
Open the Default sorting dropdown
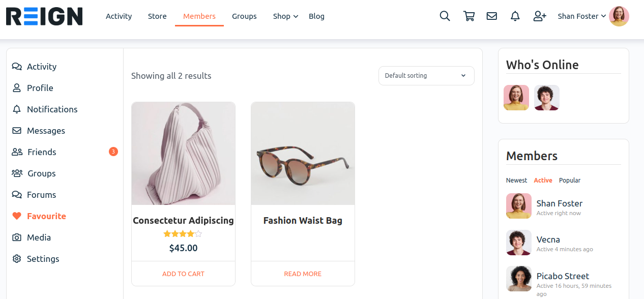(426, 76)
